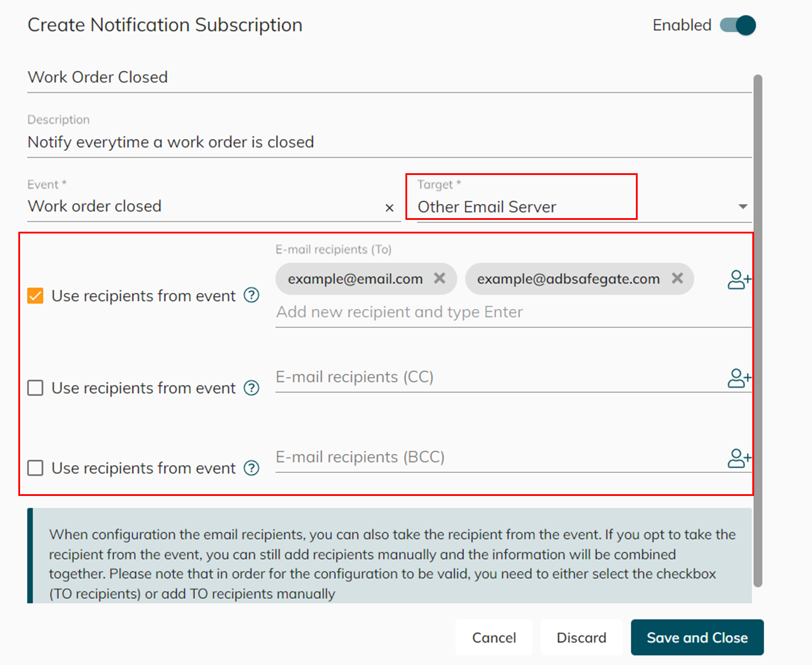Open help icon beside BCC recipients checkbox
Screen dimensions: 812x665
coord(252,468)
